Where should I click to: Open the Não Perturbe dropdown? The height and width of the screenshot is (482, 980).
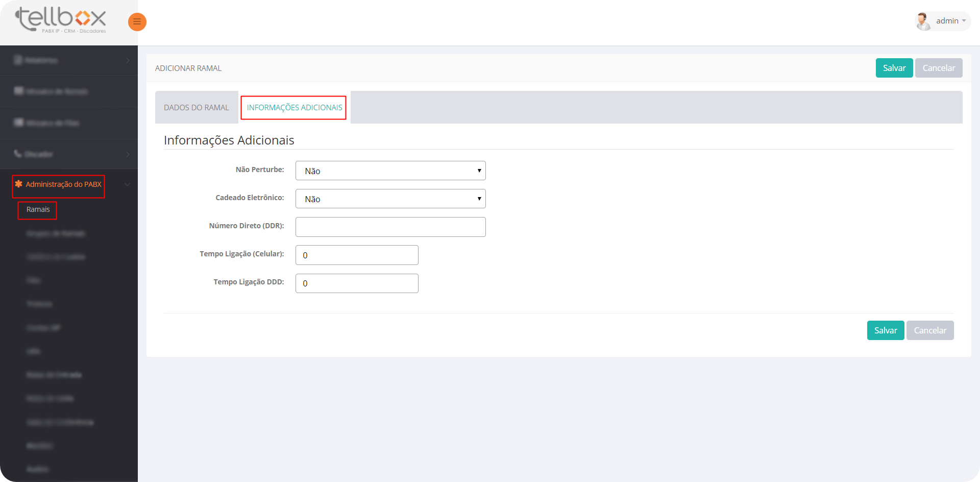tap(390, 171)
